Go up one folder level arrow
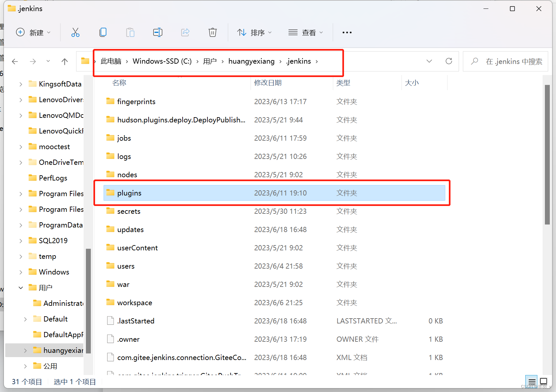Viewport: 556px width, 392px height. click(x=65, y=61)
